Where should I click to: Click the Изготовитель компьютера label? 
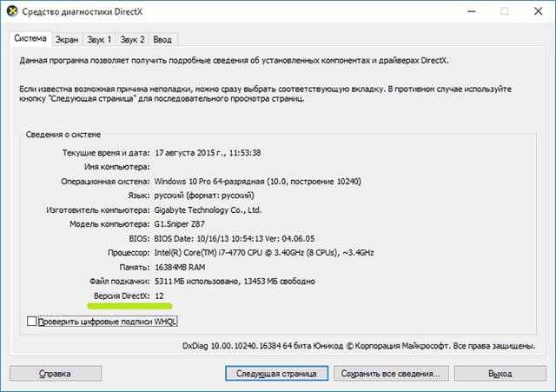tap(98, 210)
